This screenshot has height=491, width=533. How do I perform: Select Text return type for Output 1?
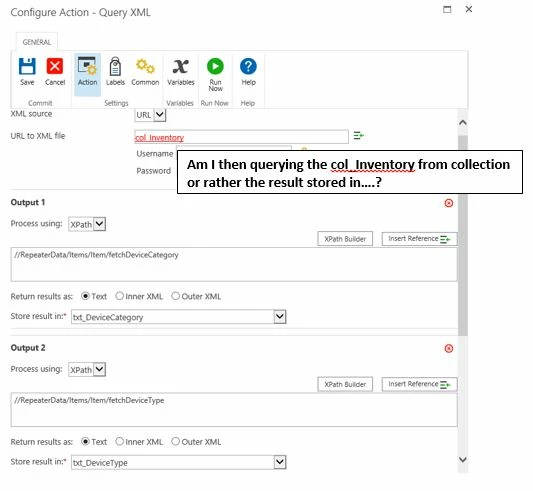[85, 296]
